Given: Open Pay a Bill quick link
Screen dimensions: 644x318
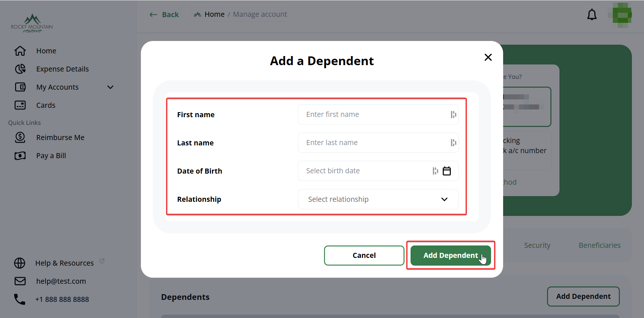Looking at the screenshot, I should click(51, 156).
